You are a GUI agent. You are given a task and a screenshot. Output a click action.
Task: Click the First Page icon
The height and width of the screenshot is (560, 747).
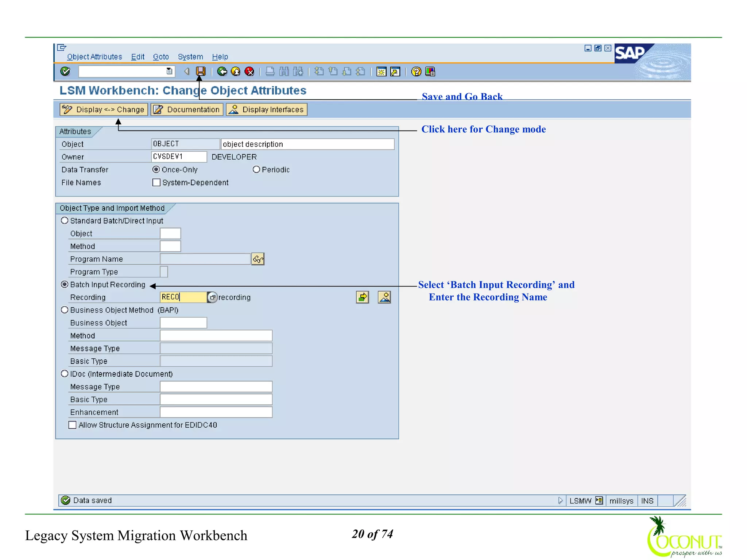click(319, 71)
